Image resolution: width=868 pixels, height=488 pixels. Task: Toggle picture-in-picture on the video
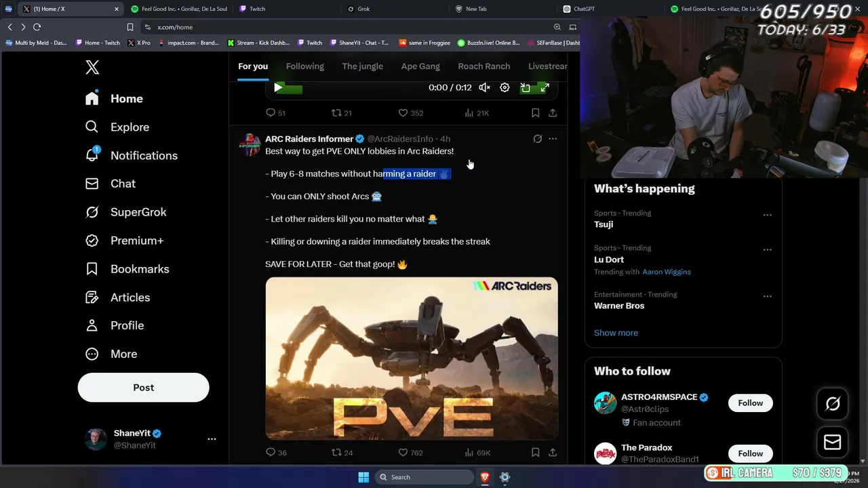pos(525,87)
